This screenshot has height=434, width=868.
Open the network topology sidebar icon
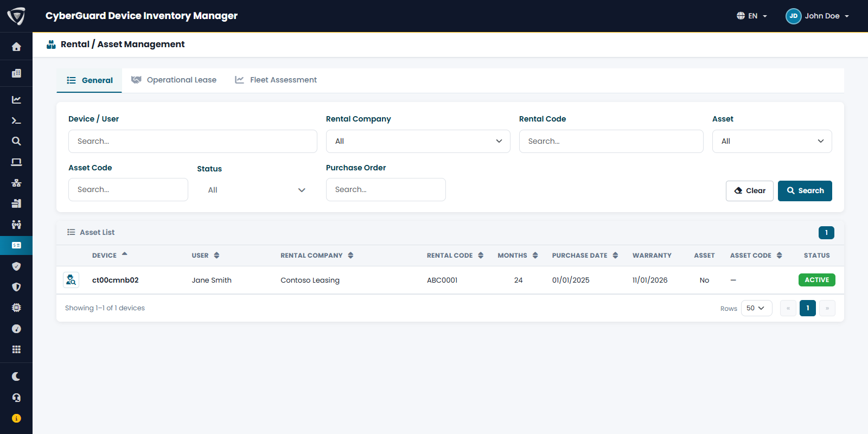[16, 183]
